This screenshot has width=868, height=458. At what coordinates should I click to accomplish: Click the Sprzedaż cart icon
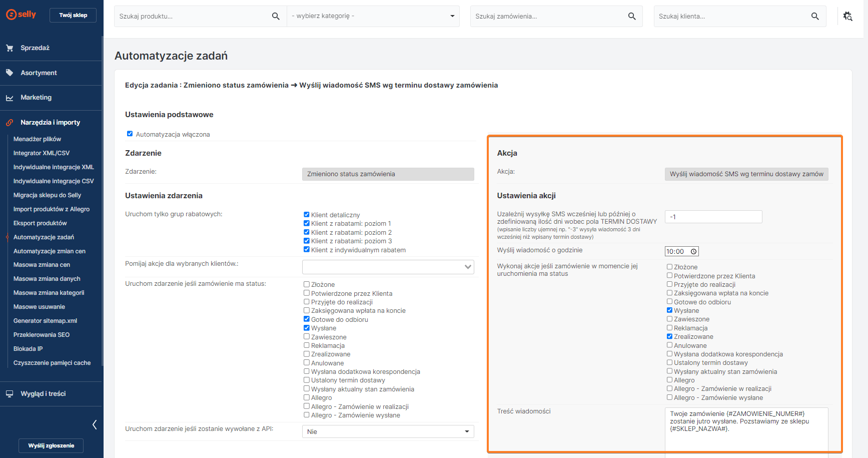pyautogui.click(x=10, y=48)
